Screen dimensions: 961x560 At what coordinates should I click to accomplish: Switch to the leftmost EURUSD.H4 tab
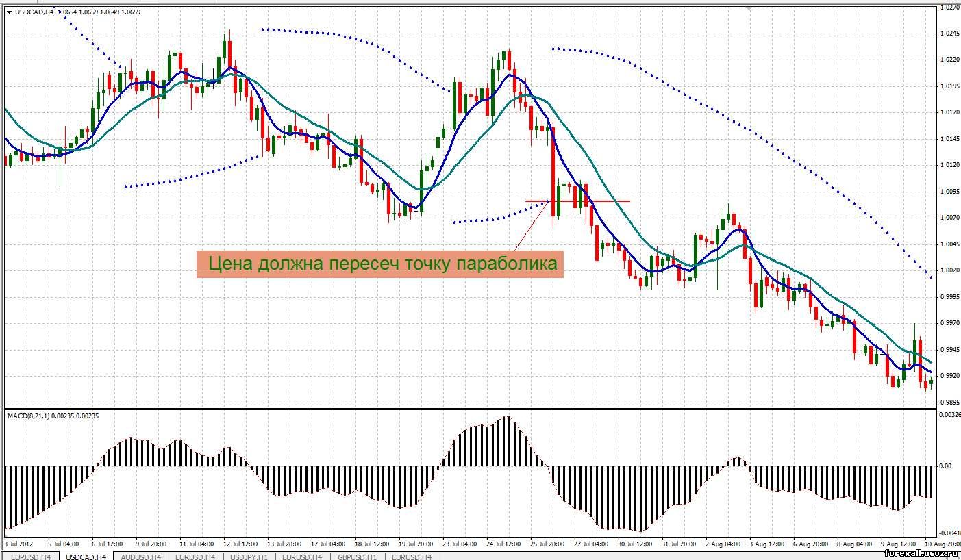[x=30, y=556]
